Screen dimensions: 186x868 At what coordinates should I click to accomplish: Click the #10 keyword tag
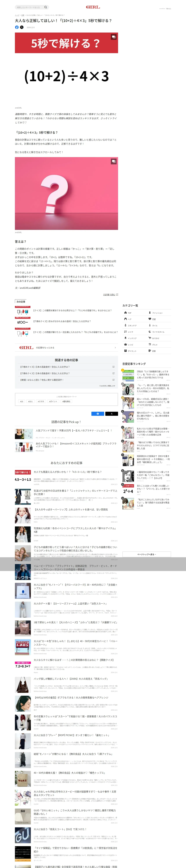22,402
